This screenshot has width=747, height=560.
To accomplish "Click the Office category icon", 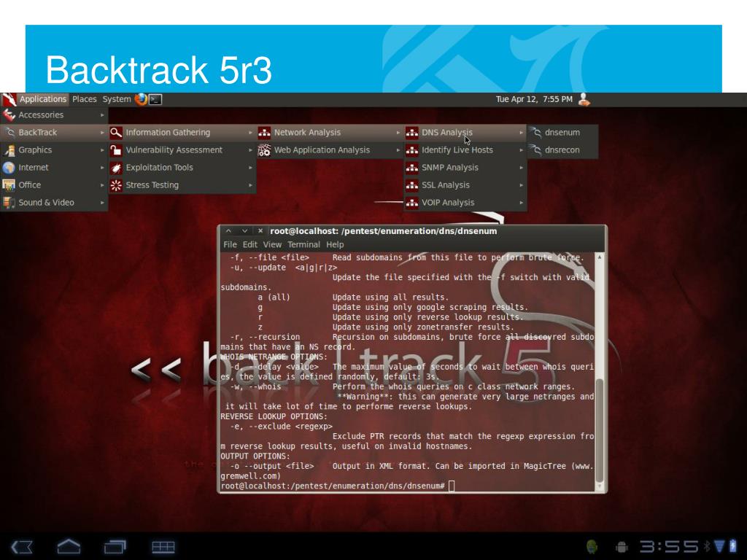I will coord(9,184).
